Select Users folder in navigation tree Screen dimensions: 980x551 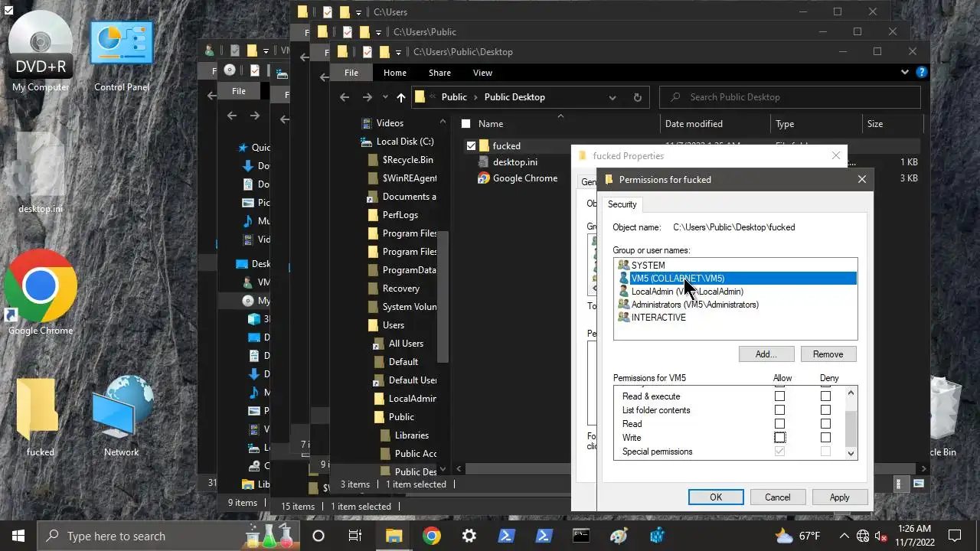click(x=394, y=325)
